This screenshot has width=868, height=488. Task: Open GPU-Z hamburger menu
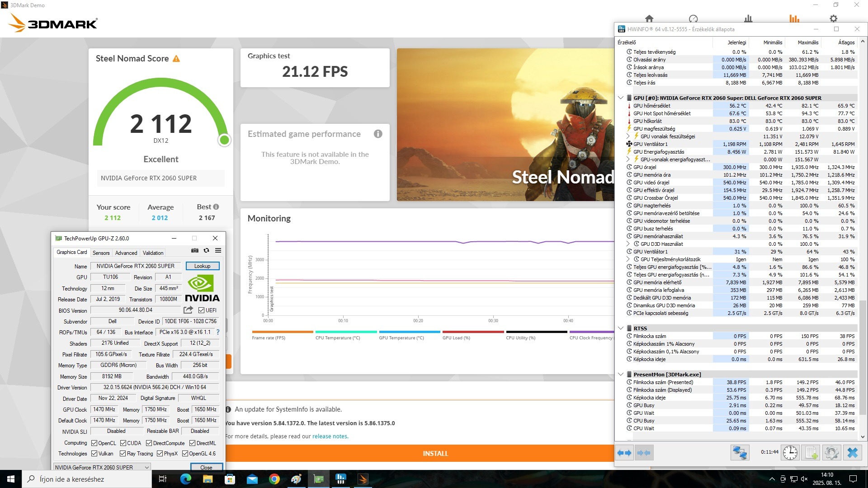point(218,250)
